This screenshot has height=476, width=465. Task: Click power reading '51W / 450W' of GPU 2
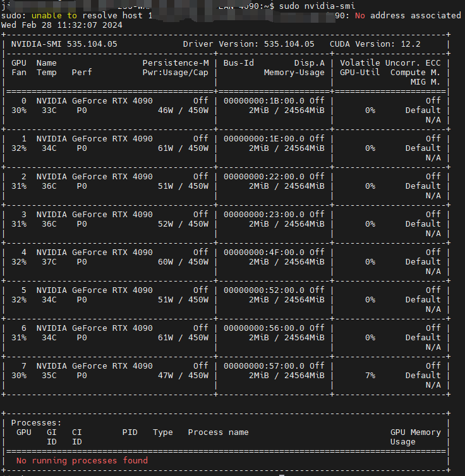183,186
